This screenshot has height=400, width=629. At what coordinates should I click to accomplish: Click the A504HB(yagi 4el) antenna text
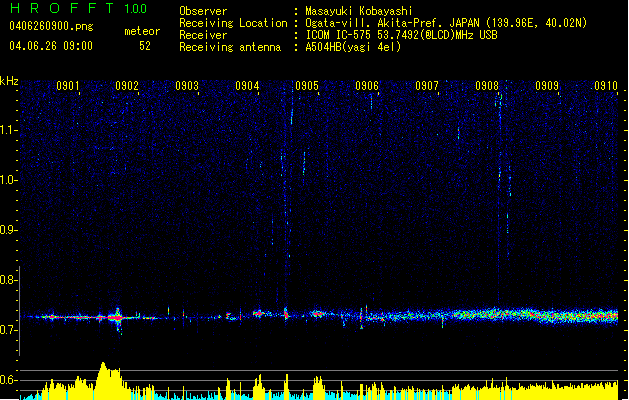click(x=353, y=47)
